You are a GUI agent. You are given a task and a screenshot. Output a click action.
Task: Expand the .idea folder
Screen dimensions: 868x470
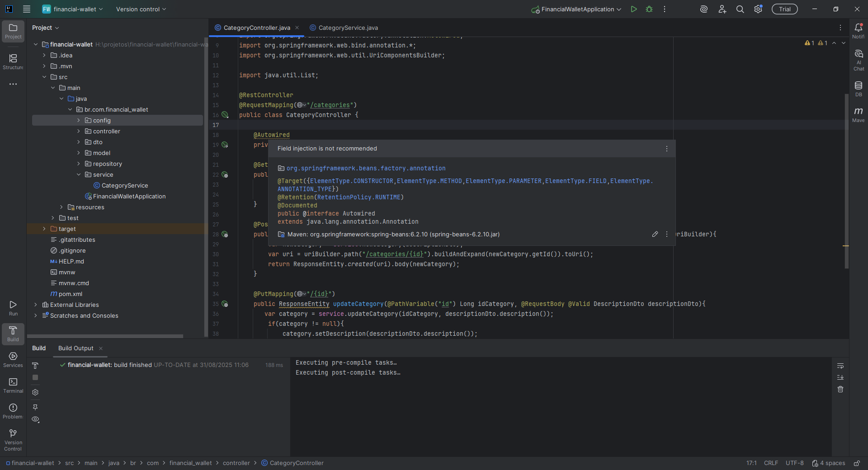click(x=44, y=55)
